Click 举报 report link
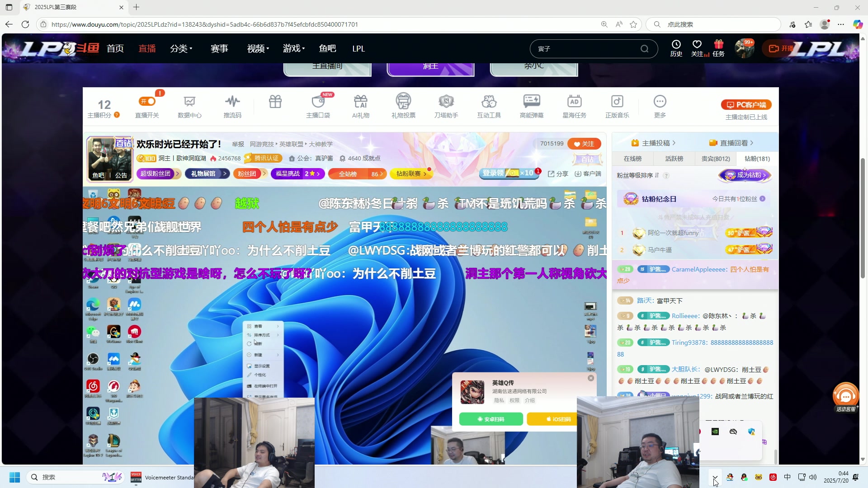 point(238,144)
